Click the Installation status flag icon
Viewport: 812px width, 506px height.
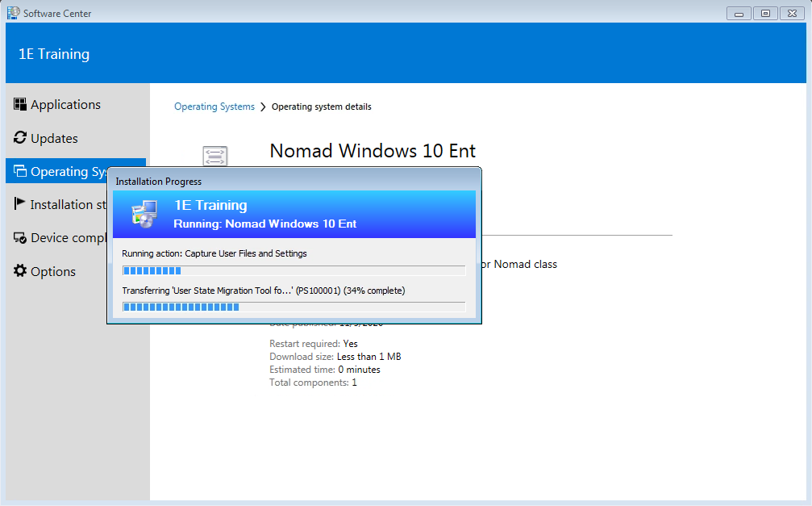(20, 204)
